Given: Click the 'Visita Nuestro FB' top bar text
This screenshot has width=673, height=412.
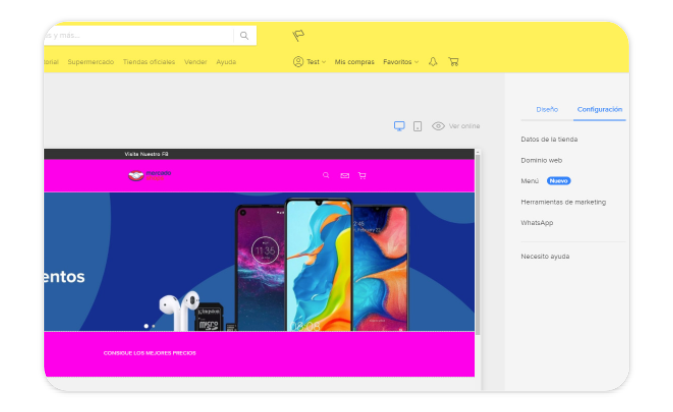Looking at the screenshot, I should (146, 154).
